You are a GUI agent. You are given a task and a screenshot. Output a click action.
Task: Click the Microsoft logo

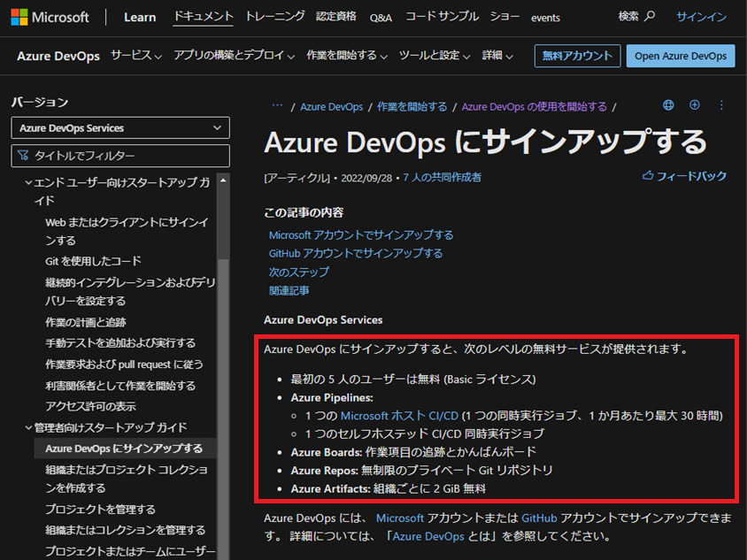50,17
